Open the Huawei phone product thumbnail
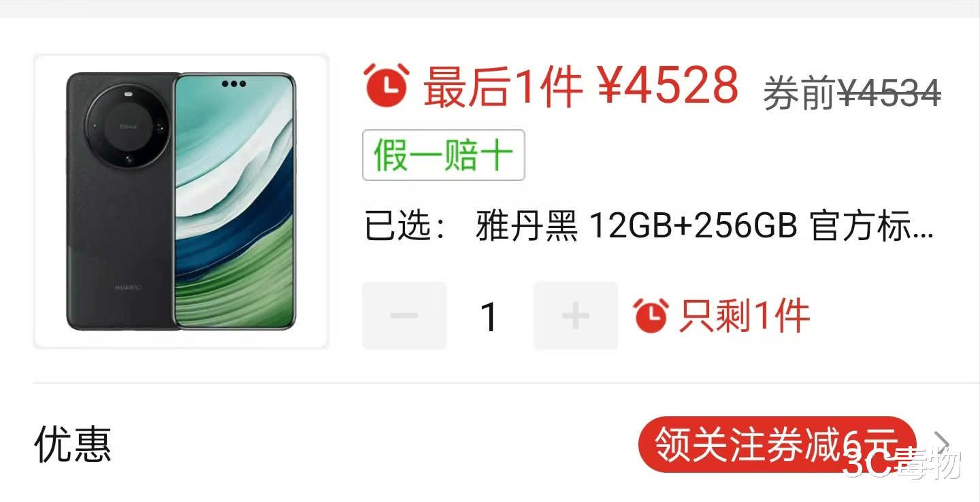Image resolution: width=980 pixels, height=502 pixels. pos(181,201)
